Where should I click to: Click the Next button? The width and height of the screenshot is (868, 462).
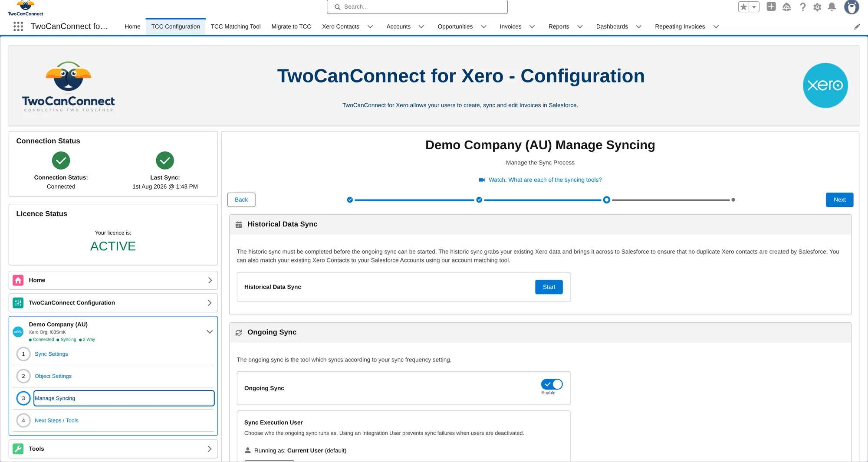coord(839,200)
